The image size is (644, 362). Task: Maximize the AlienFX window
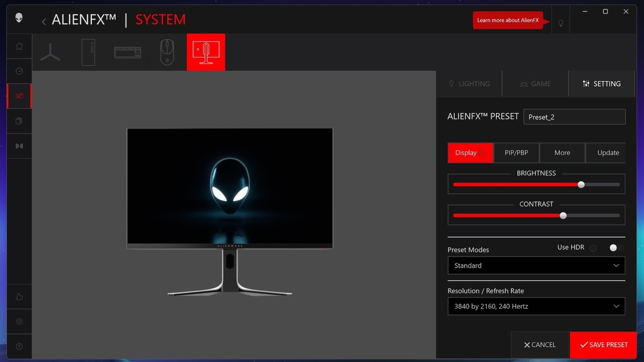605,12
